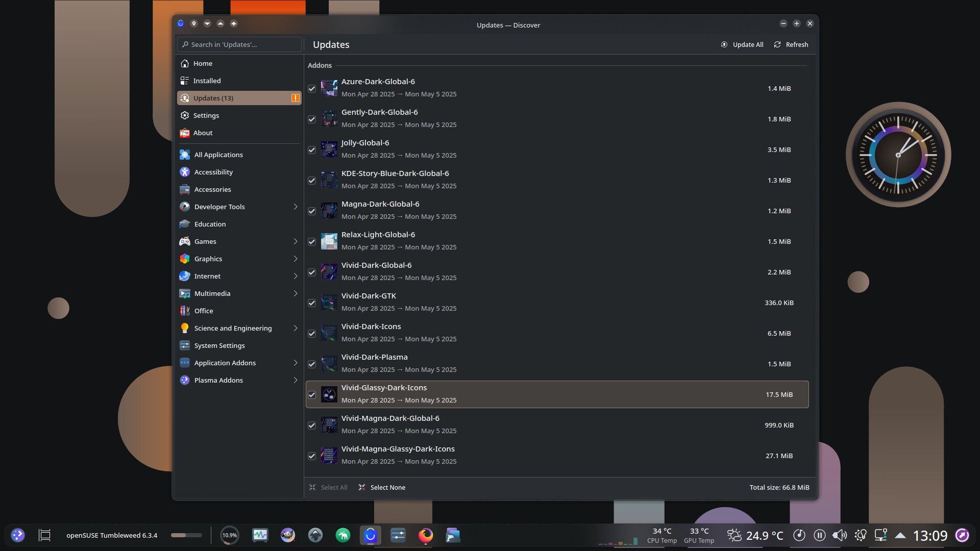980x551 pixels.
Task: Click the Select All button
Action: pyautogui.click(x=328, y=487)
